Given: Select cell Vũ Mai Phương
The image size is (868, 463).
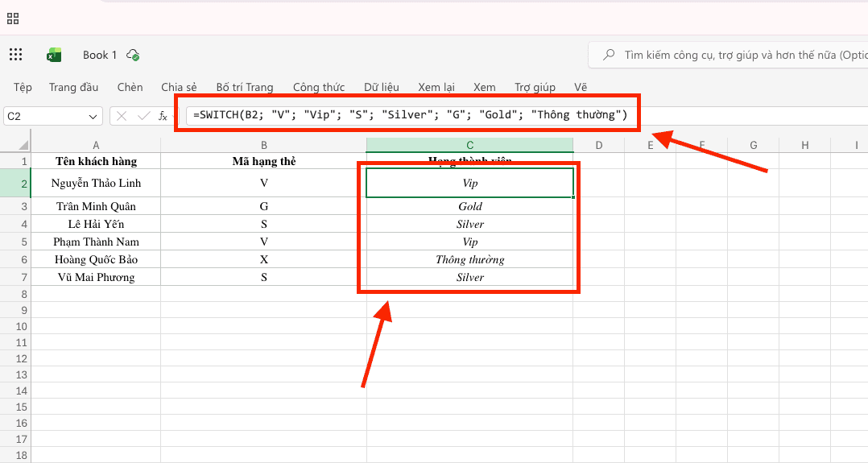Looking at the screenshot, I should click(96, 277).
